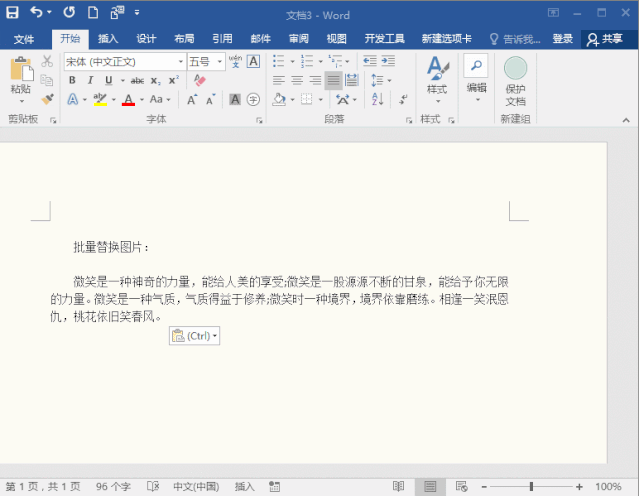Copy selection using the copy icon

point(47,80)
